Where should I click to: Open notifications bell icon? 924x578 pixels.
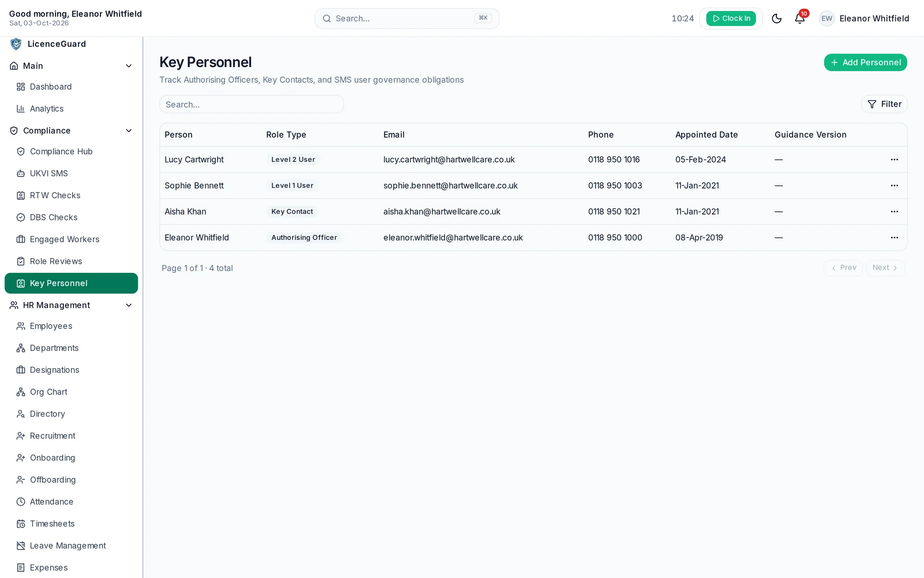point(800,18)
